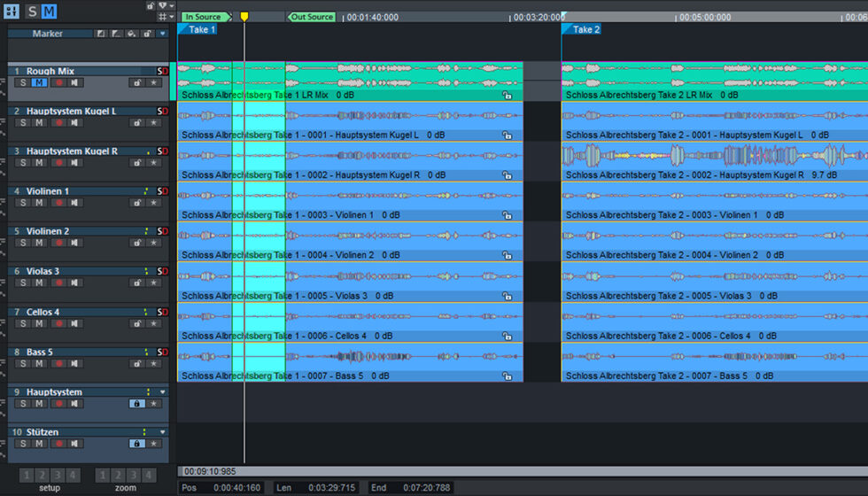Arm recording on Cellos 4 track
Screen dimensions: 868x496
(x=58, y=324)
